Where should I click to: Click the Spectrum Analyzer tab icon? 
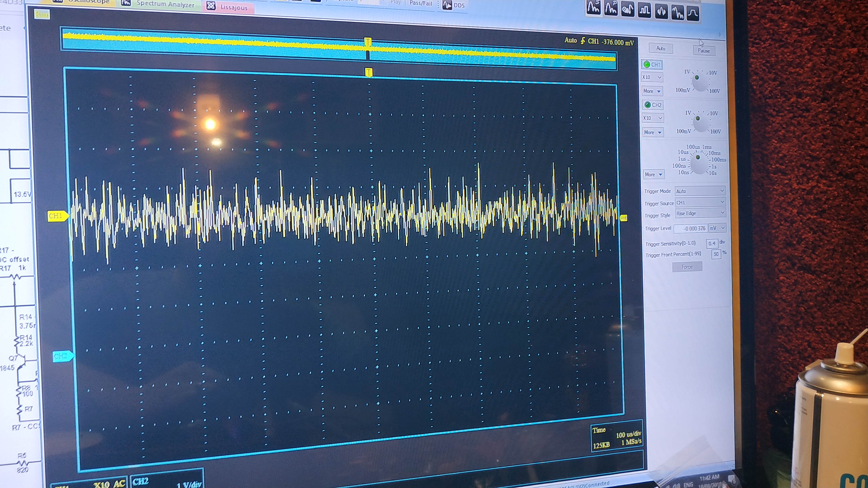point(126,3)
